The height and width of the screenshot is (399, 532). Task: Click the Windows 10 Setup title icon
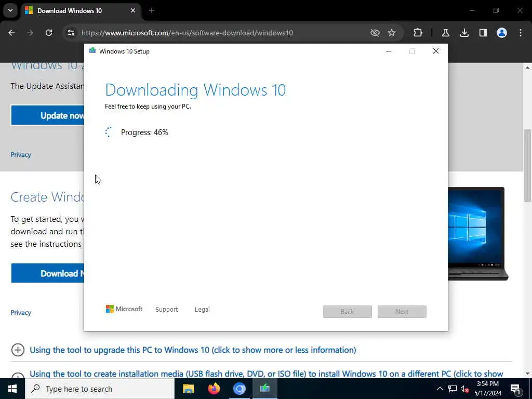pyautogui.click(x=92, y=51)
